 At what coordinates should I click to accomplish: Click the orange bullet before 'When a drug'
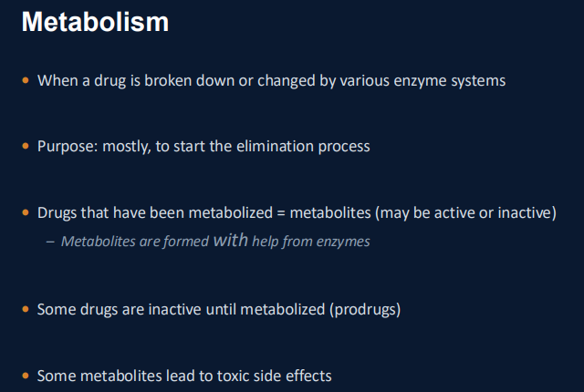pyautogui.click(x=26, y=80)
